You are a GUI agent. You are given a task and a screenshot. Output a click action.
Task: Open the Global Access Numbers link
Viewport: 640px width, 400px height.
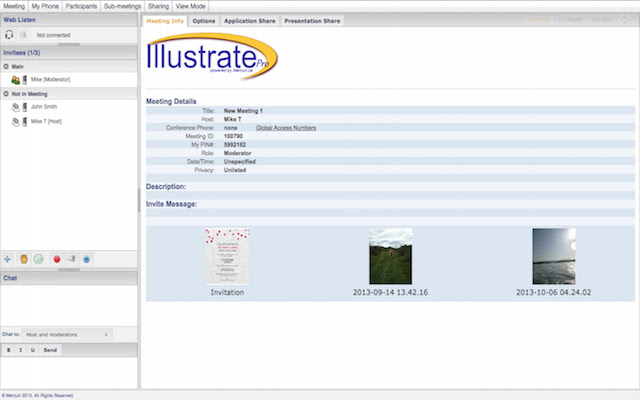(x=286, y=128)
